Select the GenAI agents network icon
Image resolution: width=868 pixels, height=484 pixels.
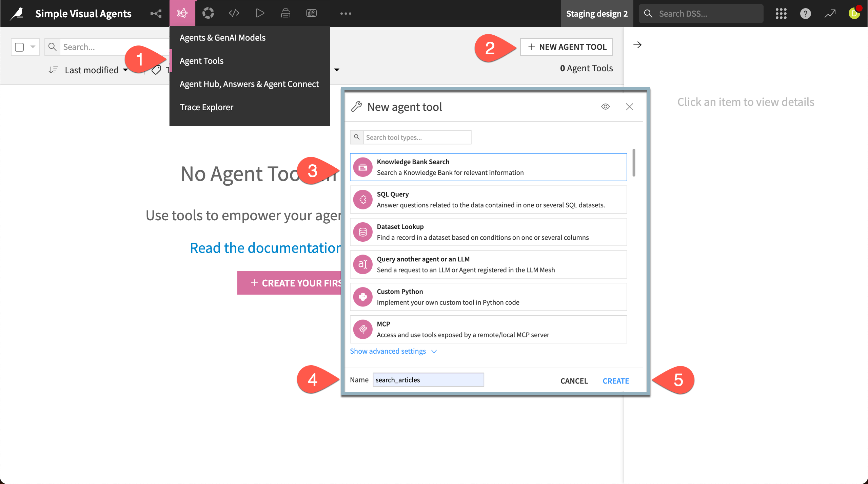pyautogui.click(x=182, y=13)
